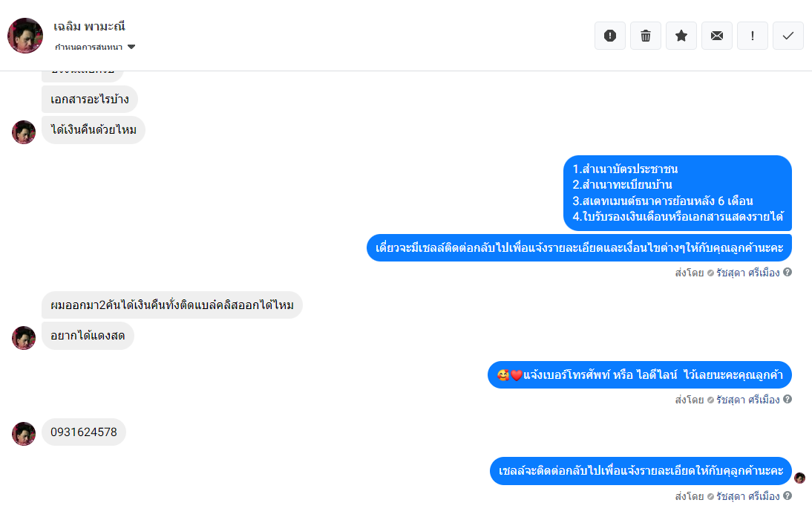Click the arrow next to กำหนดการสนทนา

point(131,47)
